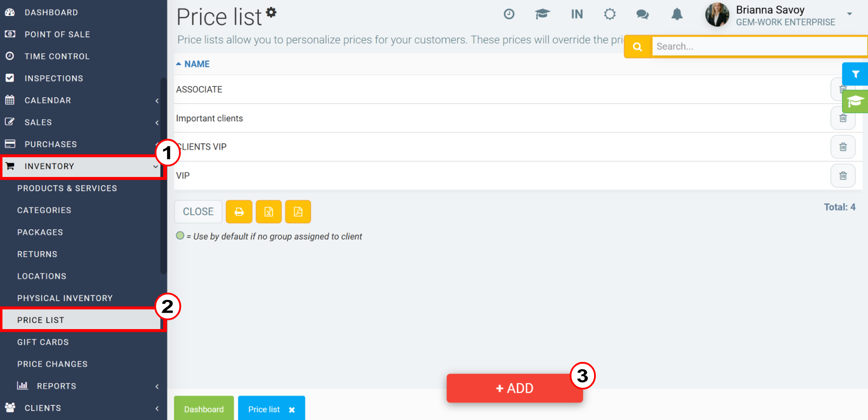The height and width of the screenshot is (420, 868).
Task: Export list to PDF button
Action: [298, 212]
